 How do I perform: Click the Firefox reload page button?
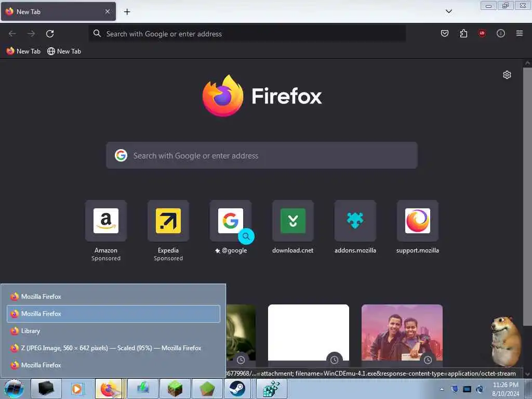click(50, 34)
